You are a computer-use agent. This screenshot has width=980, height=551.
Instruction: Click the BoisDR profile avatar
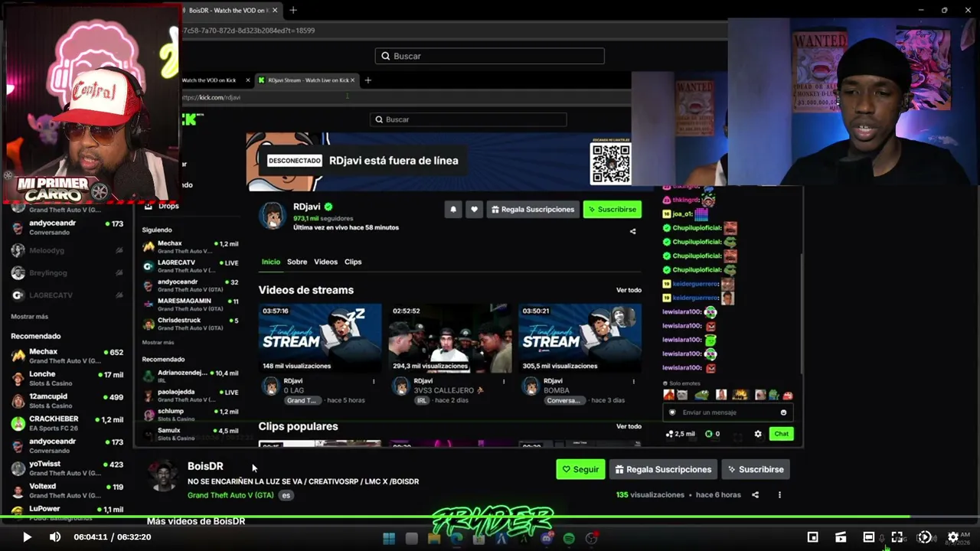163,476
